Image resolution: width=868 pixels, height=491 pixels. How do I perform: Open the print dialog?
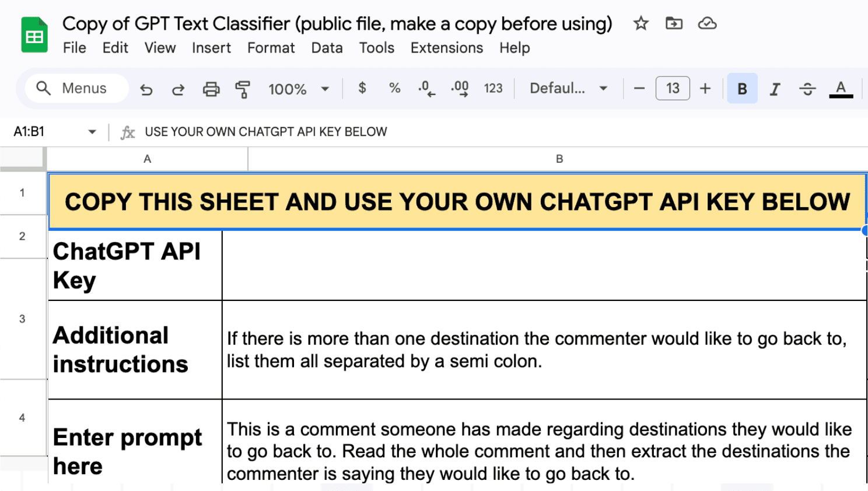pyautogui.click(x=211, y=89)
